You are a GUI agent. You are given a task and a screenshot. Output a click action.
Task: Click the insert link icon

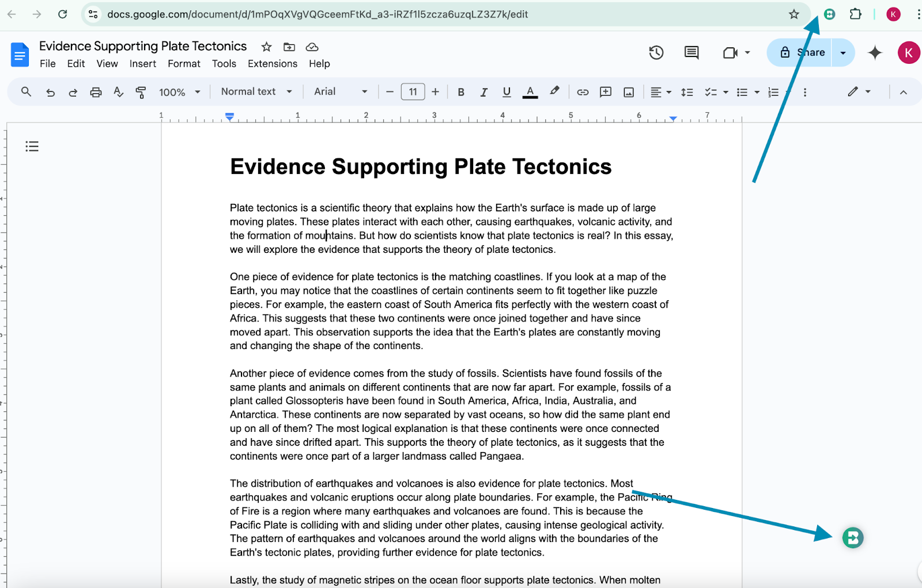(583, 92)
